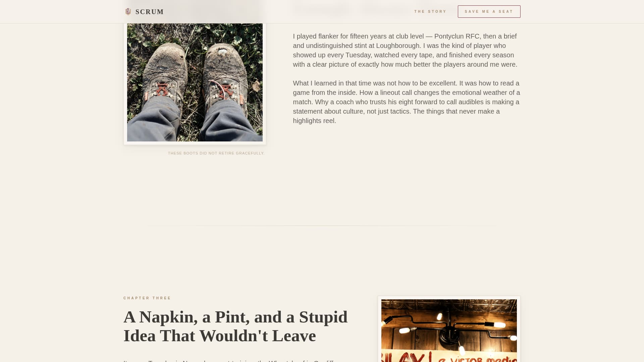Click the paragraph about lineout calls
This screenshot has height=362, width=644.
(406, 102)
